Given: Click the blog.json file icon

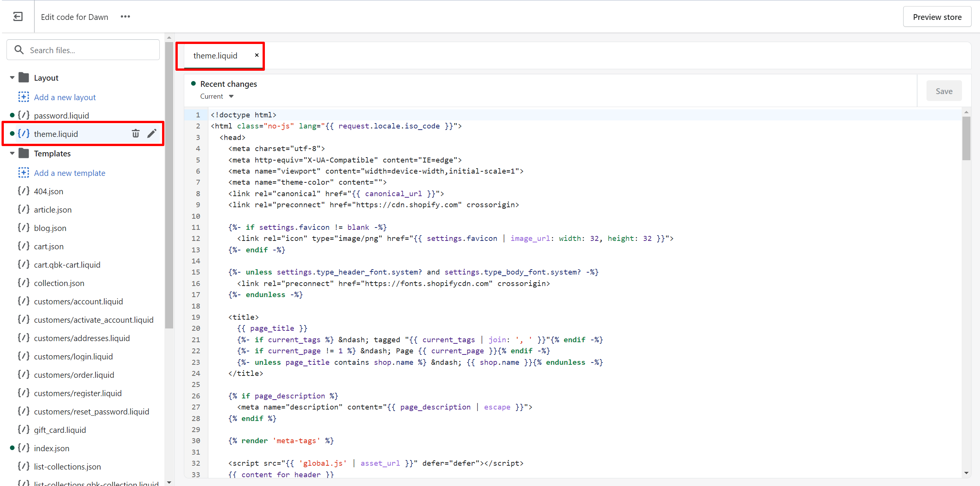Looking at the screenshot, I should tap(24, 228).
